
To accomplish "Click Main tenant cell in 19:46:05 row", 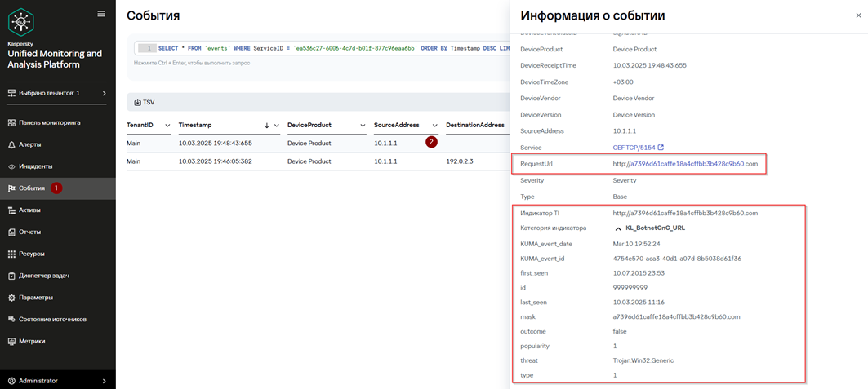I will click(x=134, y=161).
